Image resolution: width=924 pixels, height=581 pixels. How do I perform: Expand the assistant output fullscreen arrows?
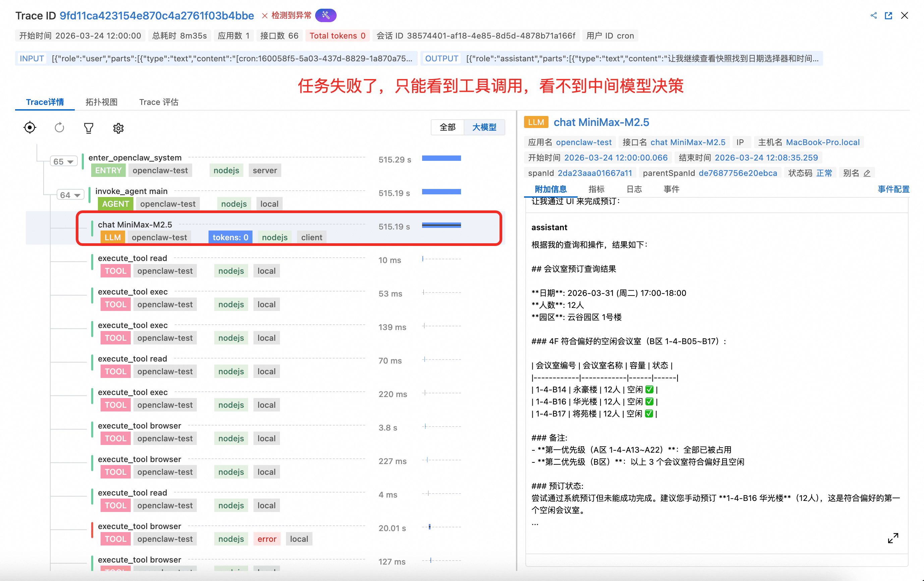893,538
